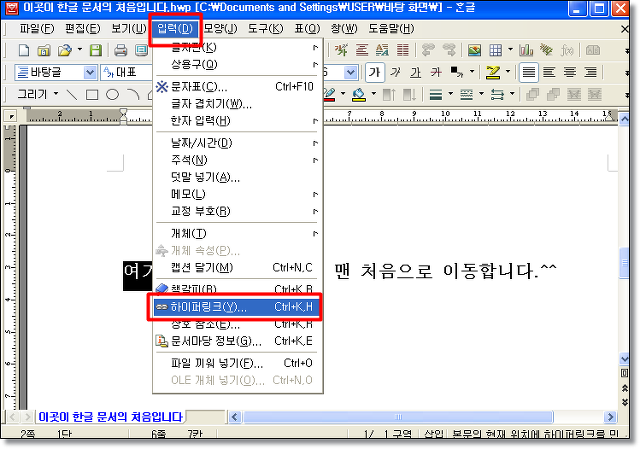Screen dimensions: 640x449
Task: Click the Print icon
Action: 120,50
